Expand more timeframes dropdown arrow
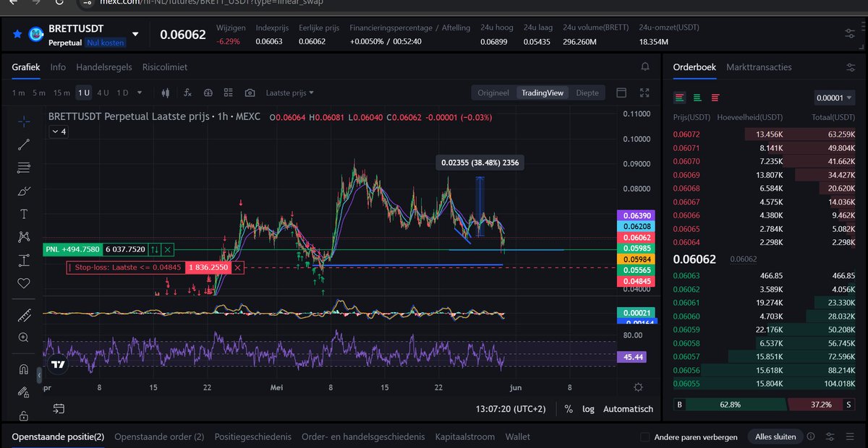This screenshot has width=868, height=448. [x=140, y=92]
